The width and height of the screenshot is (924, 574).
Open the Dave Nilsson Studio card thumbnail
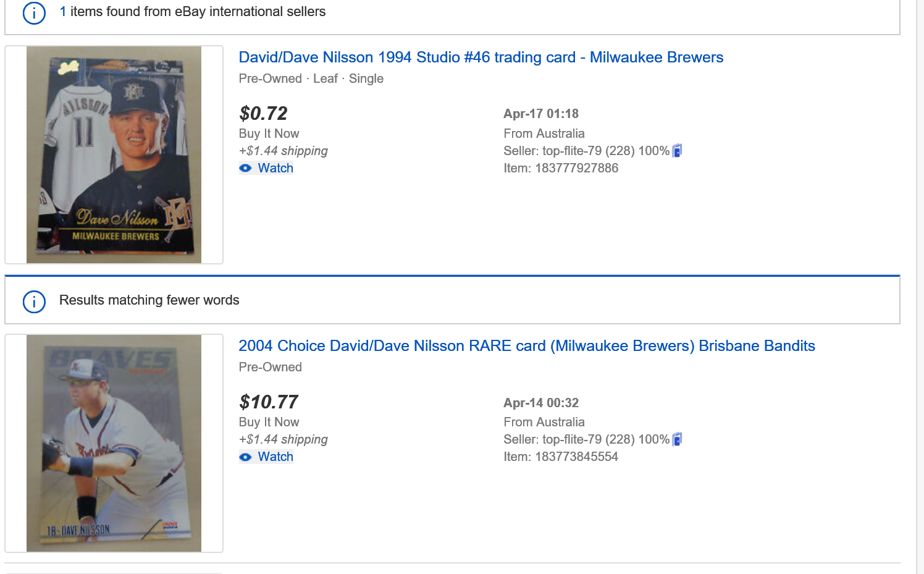[x=114, y=154]
